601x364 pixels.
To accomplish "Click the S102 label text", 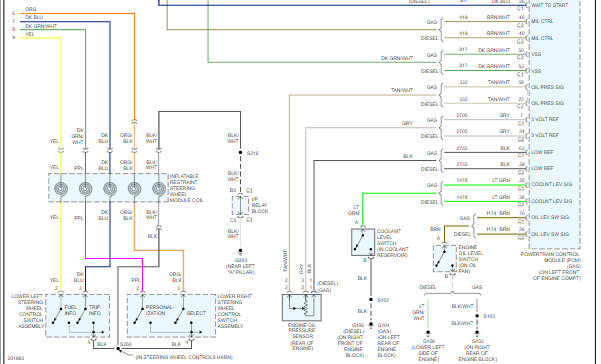I will tap(383, 300).
